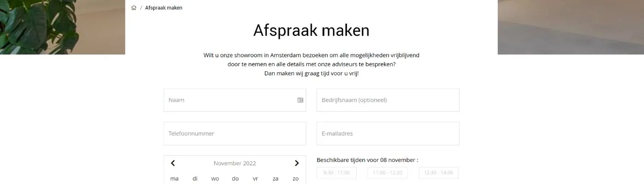Click the 'za' weekday column header

click(276, 178)
